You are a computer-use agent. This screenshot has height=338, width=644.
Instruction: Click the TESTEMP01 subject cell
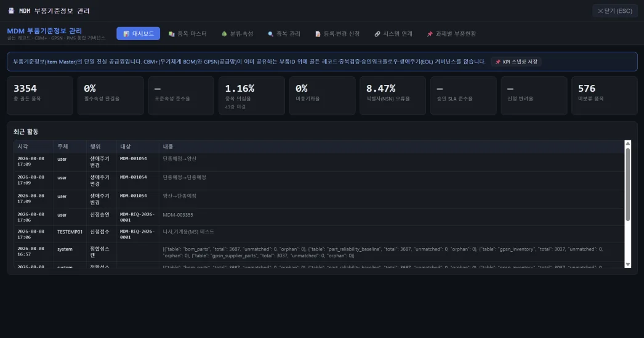(70, 234)
